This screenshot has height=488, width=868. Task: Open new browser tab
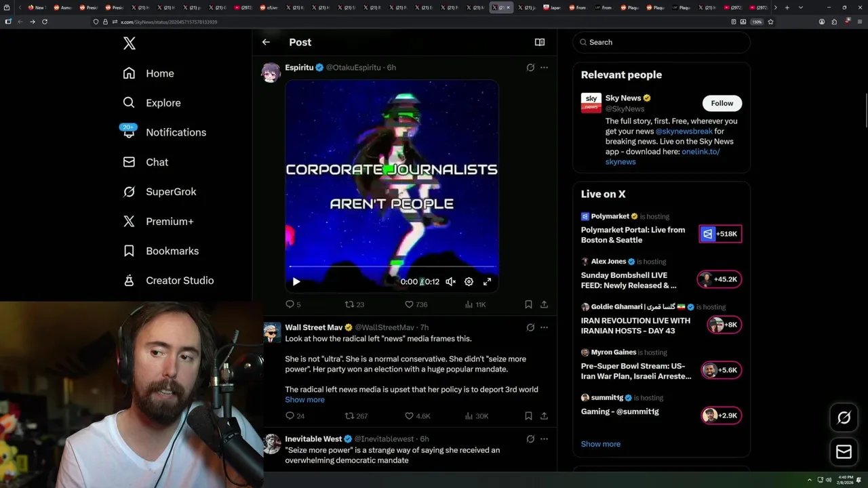(x=787, y=7)
